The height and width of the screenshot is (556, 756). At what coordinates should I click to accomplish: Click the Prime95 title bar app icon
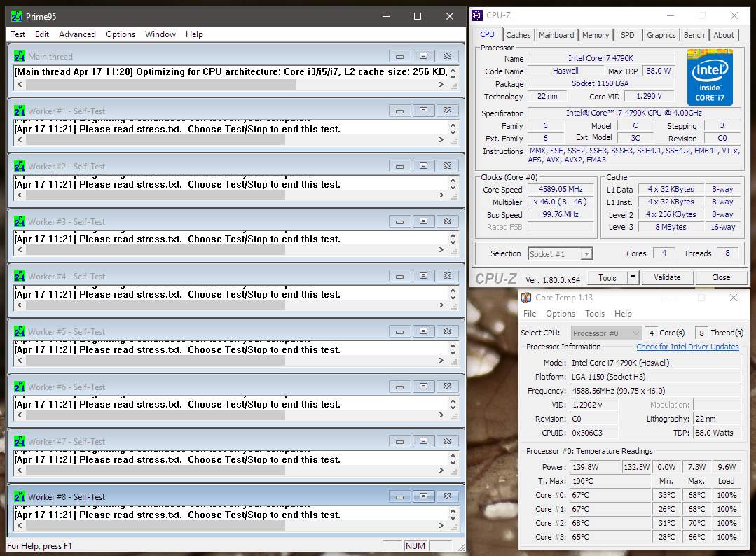(16, 16)
